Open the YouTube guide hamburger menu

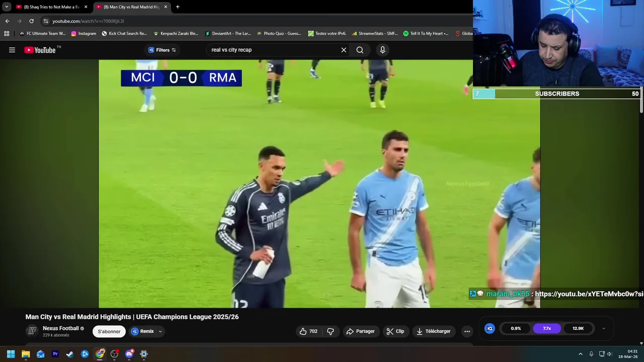pos(12,50)
